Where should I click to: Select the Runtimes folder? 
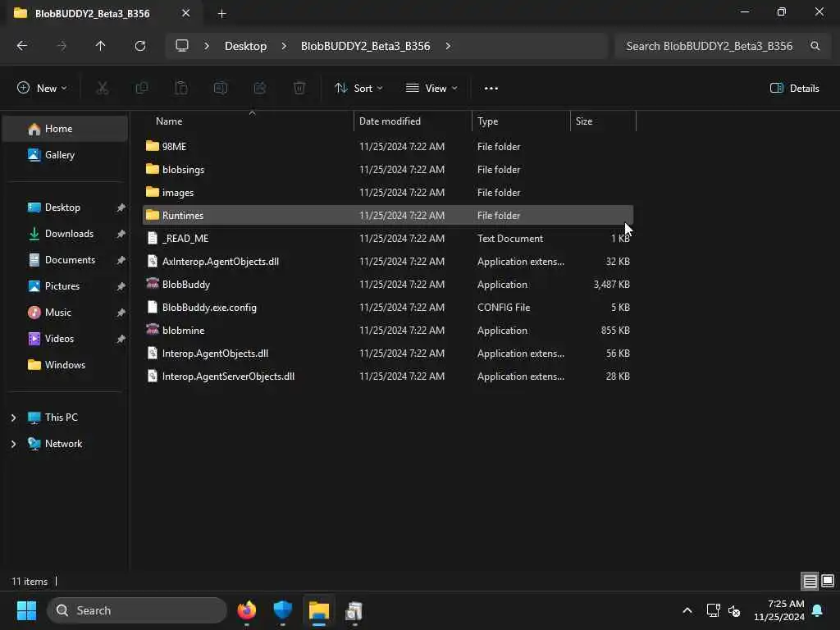(388, 216)
